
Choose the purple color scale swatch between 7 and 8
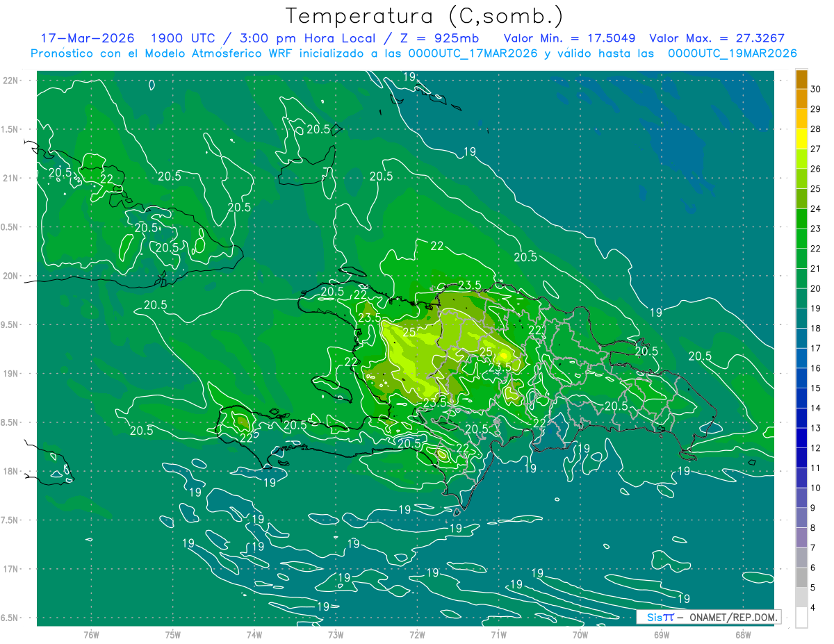point(801,538)
